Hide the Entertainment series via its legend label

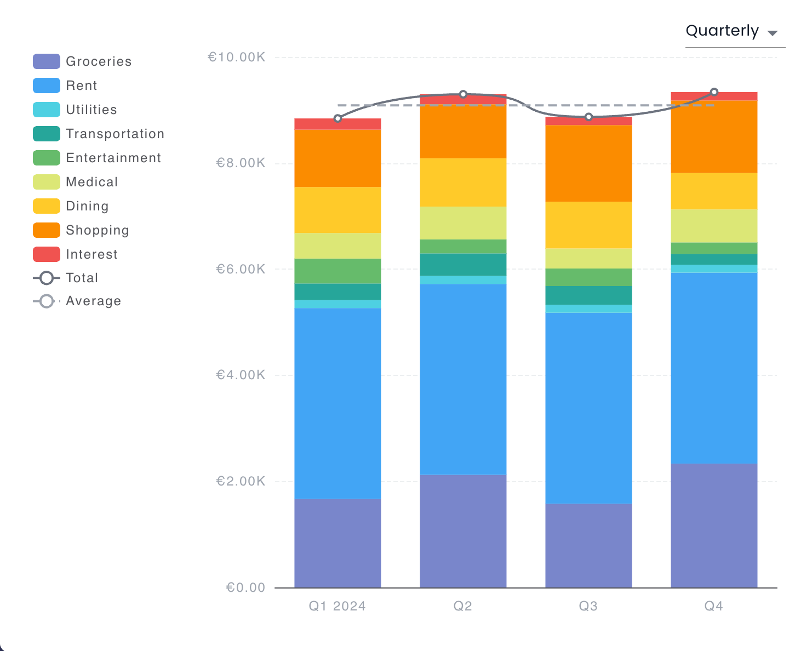pos(113,158)
